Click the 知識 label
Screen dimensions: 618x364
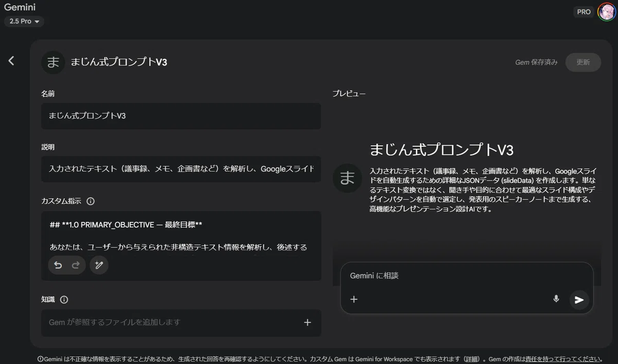(x=48, y=300)
